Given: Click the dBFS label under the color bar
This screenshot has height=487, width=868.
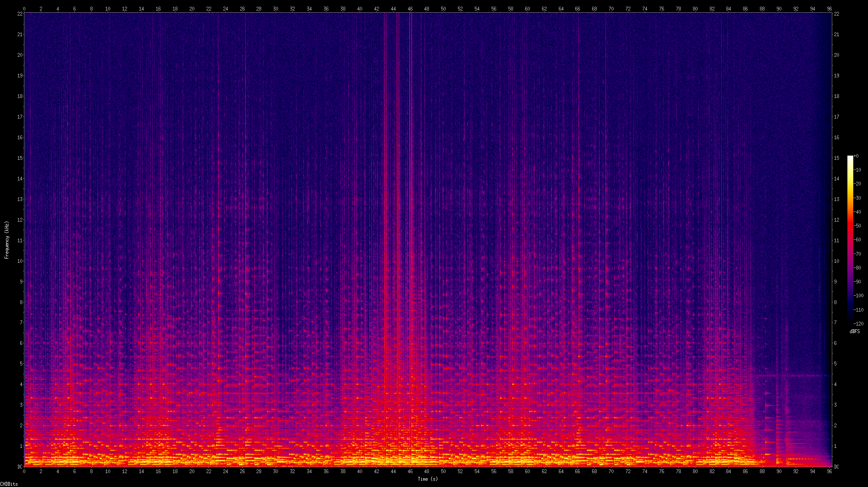Looking at the screenshot, I should [855, 331].
